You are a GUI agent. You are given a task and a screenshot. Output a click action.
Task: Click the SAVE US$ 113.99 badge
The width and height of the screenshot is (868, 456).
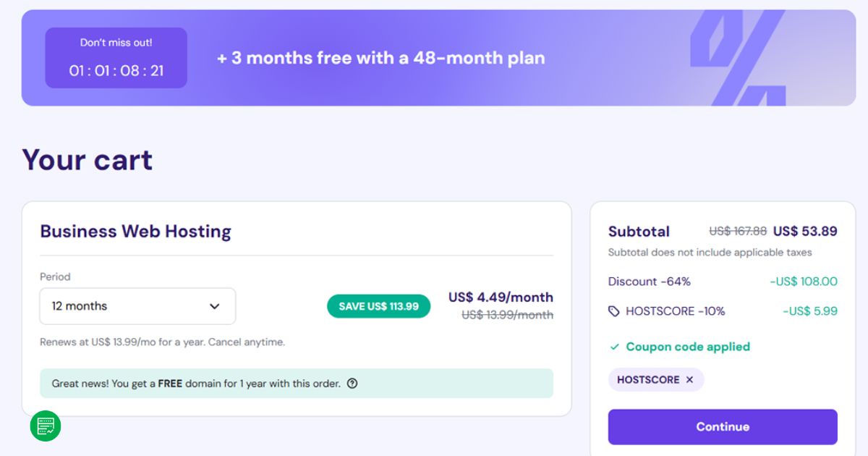(378, 306)
